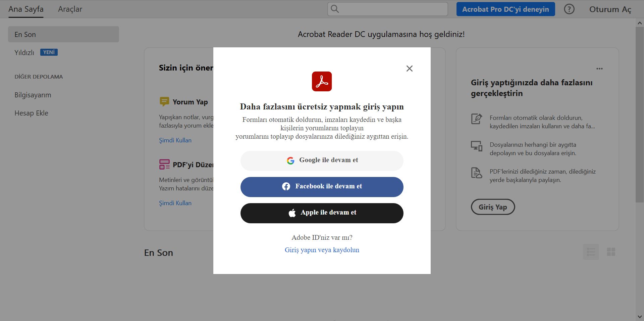Select the Ana Sayfa tab
This screenshot has width=644, height=321.
point(26,9)
